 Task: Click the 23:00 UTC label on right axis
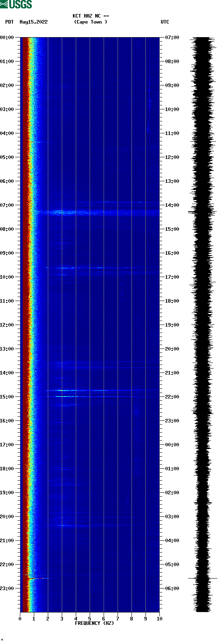172,421
